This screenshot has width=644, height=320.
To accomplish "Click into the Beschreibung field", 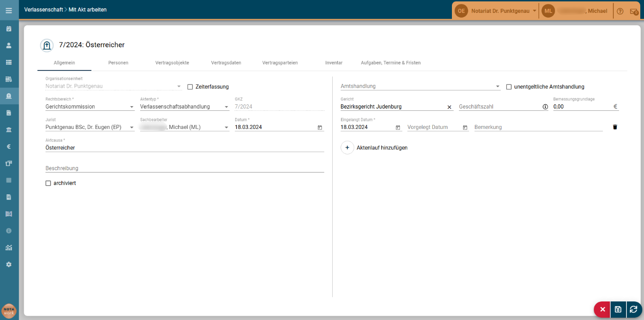I will click(185, 168).
